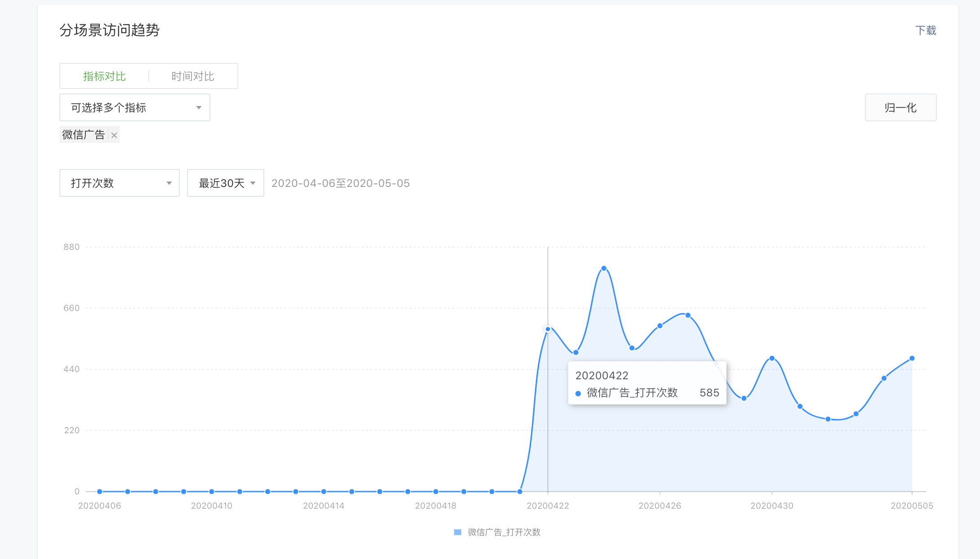Click the chart peak data point after 20200422
Image resolution: width=980 pixels, height=559 pixels.
point(604,268)
